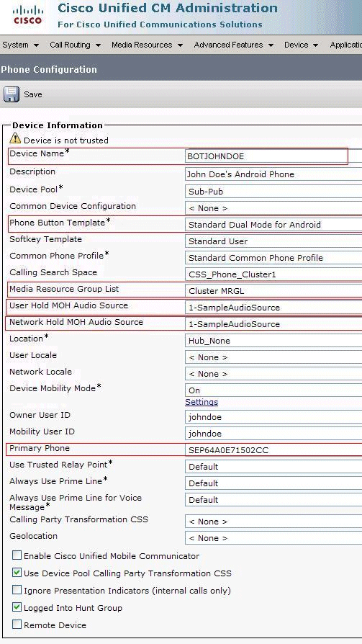The height and width of the screenshot is (644, 362).
Task: Open the Advanced Features menu
Action: 233,45
